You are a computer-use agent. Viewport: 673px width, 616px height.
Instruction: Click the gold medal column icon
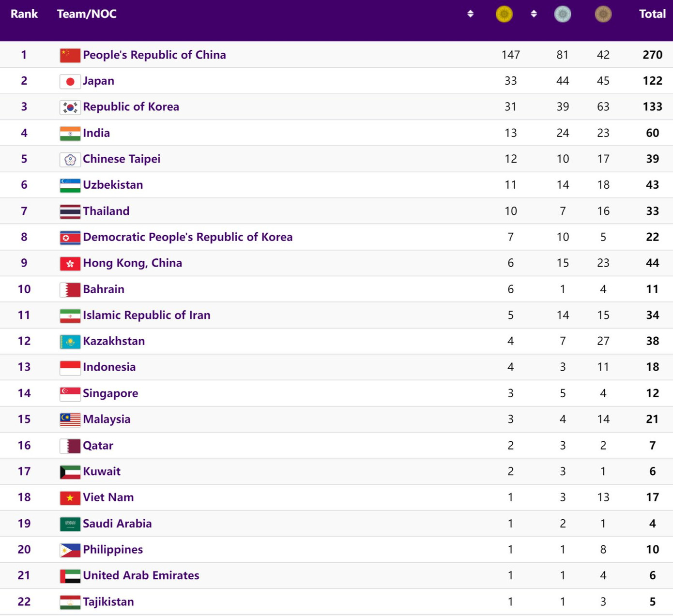point(504,14)
